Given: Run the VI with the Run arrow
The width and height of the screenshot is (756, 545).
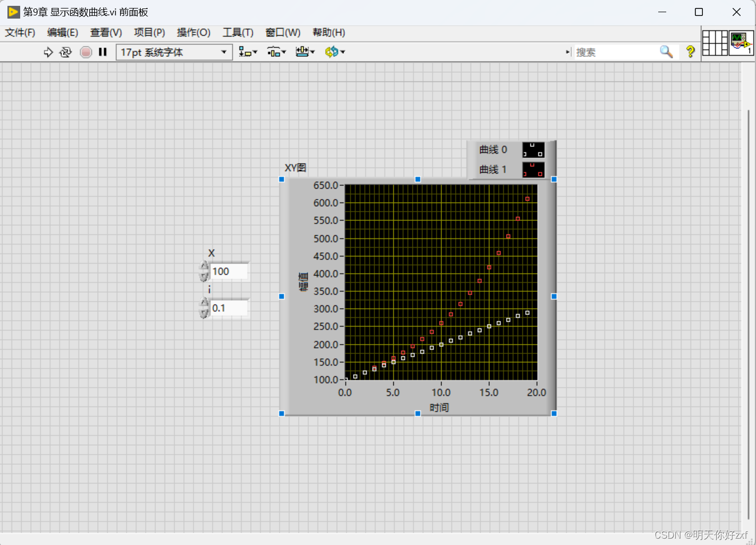Looking at the screenshot, I should click(48, 52).
